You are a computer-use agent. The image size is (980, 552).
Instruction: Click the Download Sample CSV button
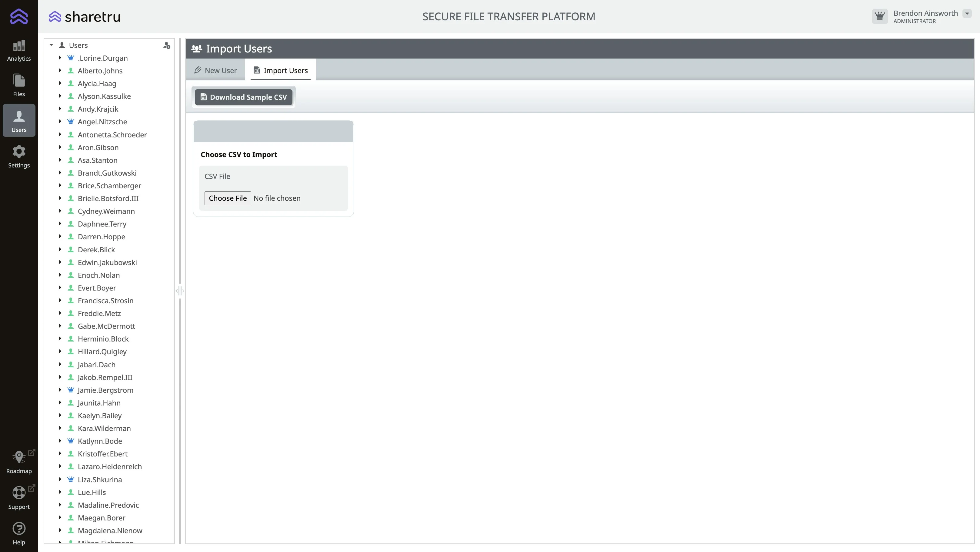pyautogui.click(x=243, y=97)
